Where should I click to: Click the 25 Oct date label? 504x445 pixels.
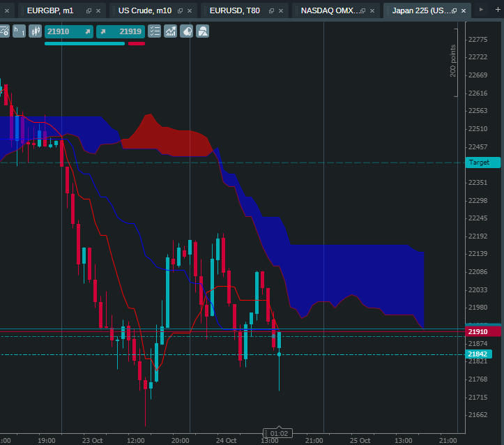(360, 441)
